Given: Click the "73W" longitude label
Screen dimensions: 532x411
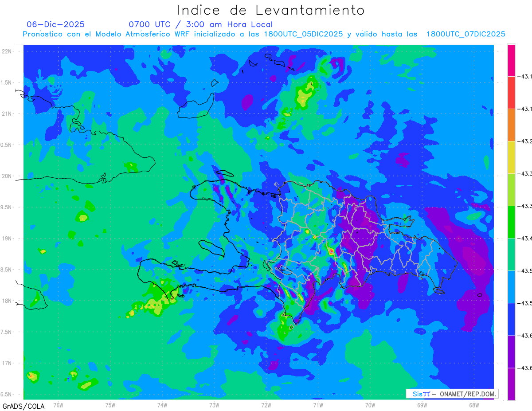Looking at the screenshot, I should [214, 405].
